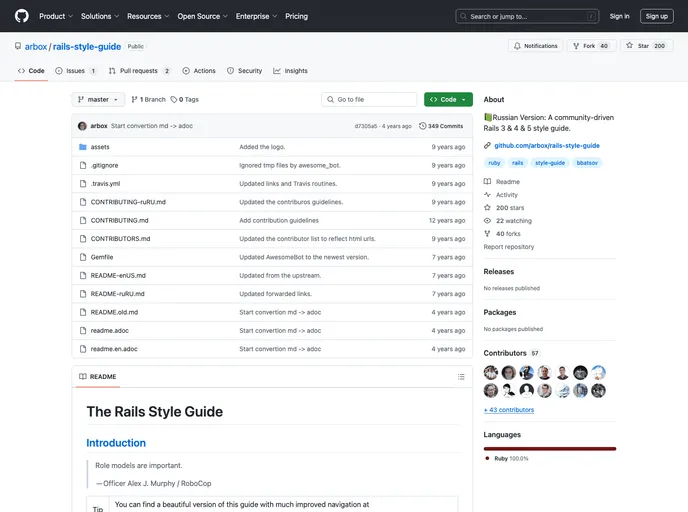Open the + 43 contributors link
The image size is (688, 512).
tap(509, 410)
